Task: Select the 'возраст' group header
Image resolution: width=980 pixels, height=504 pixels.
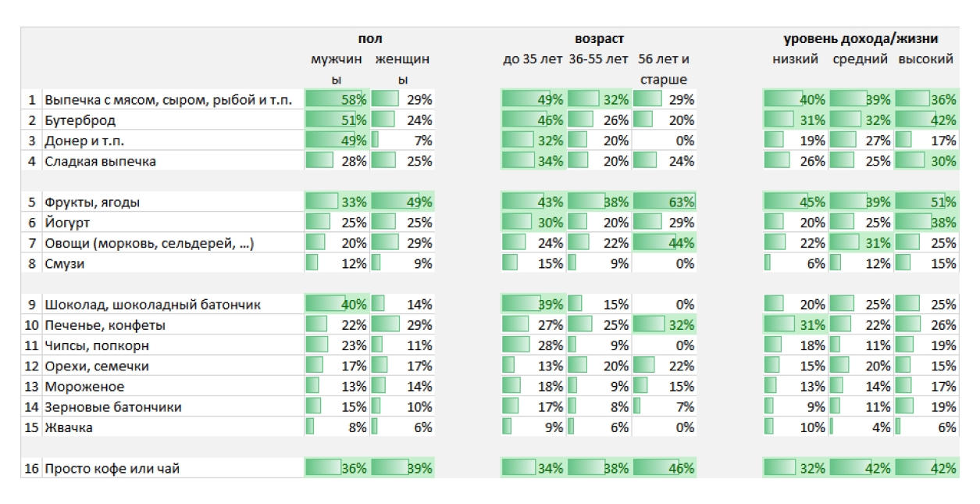Action: [x=599, y=39]
